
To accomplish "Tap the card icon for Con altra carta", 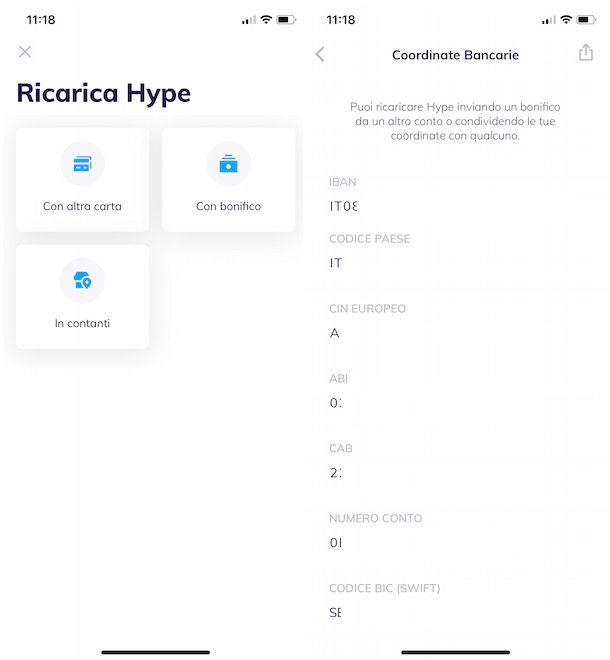I will tap(82, 164).
